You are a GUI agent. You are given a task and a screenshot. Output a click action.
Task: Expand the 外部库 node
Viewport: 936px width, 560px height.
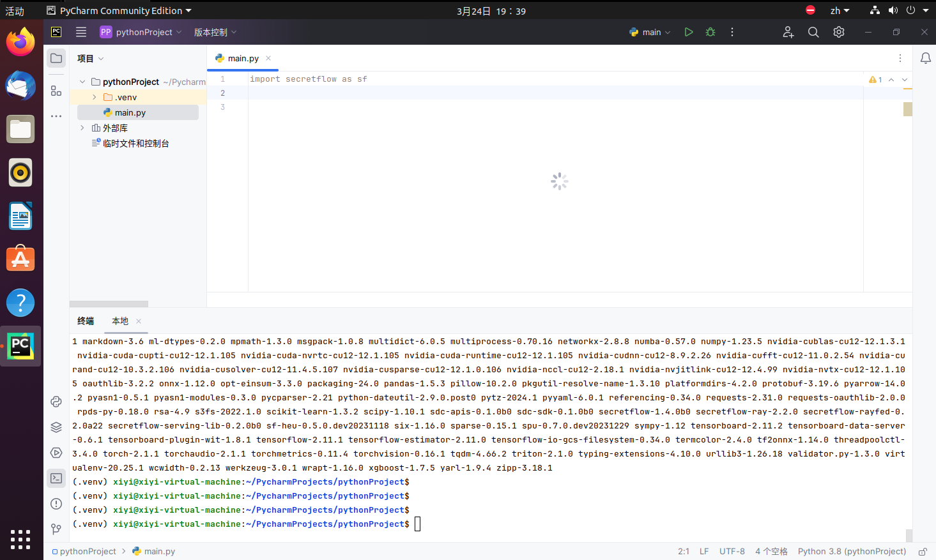click(x=82, y=128)
